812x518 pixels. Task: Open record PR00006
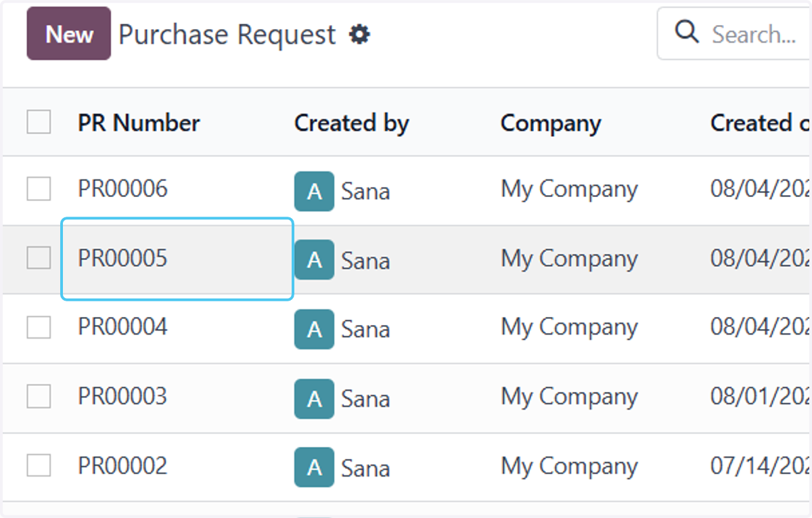(x=122, y=189)
